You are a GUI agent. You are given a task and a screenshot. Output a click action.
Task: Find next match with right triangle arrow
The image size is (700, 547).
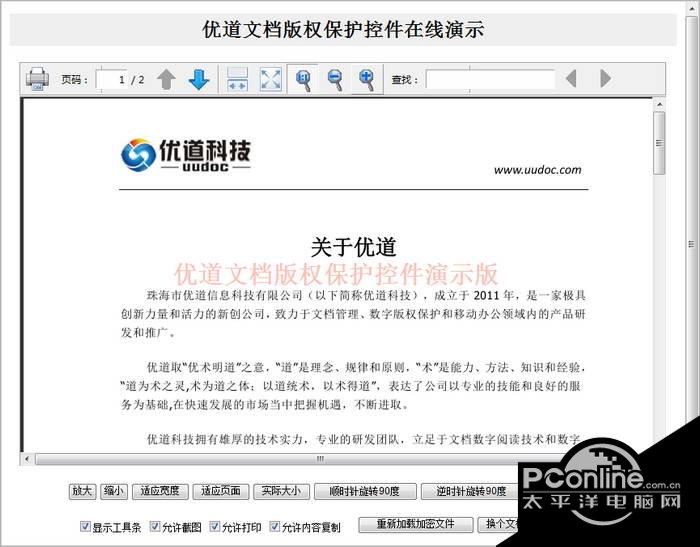pos(605,79)
